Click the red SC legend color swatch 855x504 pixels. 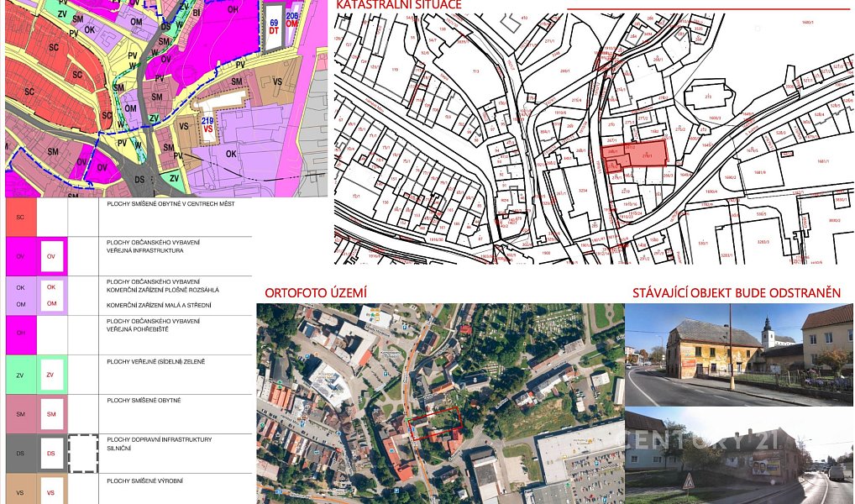coord(21,217)
